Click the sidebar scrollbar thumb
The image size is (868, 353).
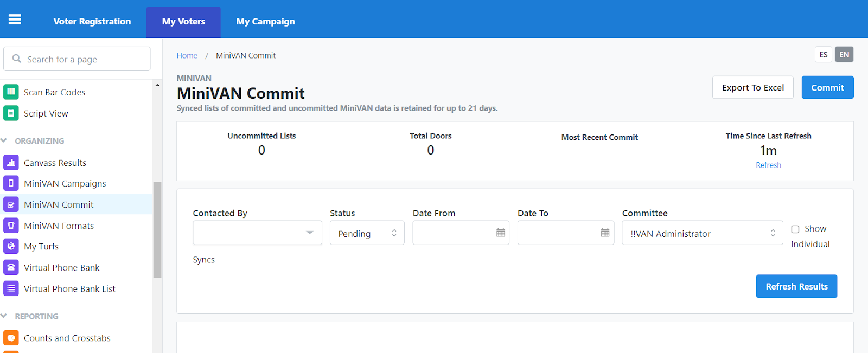(x=157, y=229)
